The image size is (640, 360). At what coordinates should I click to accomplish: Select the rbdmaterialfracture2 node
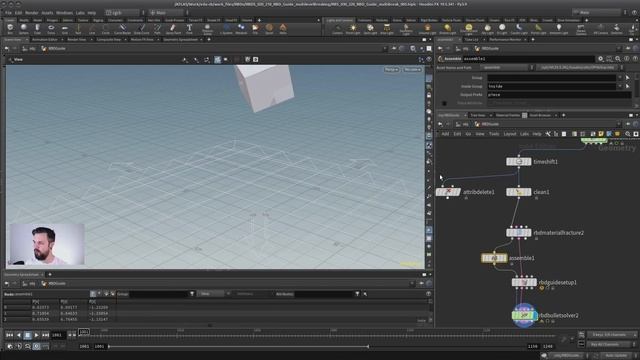(519, 233)
